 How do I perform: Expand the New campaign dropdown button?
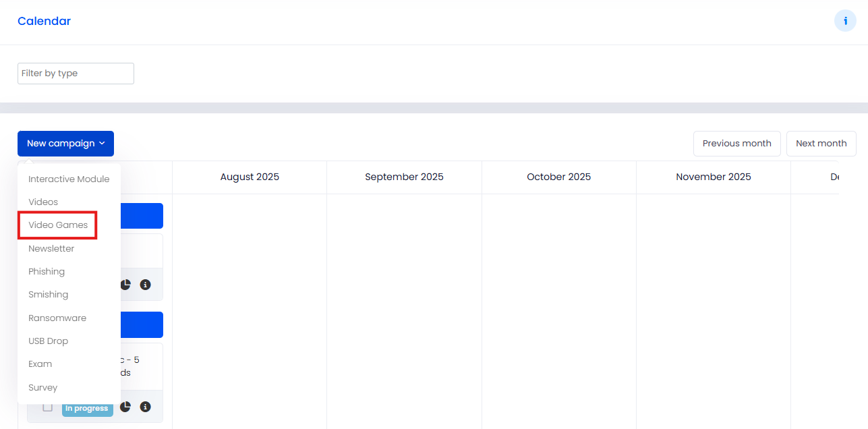click(x=65, y=144)
